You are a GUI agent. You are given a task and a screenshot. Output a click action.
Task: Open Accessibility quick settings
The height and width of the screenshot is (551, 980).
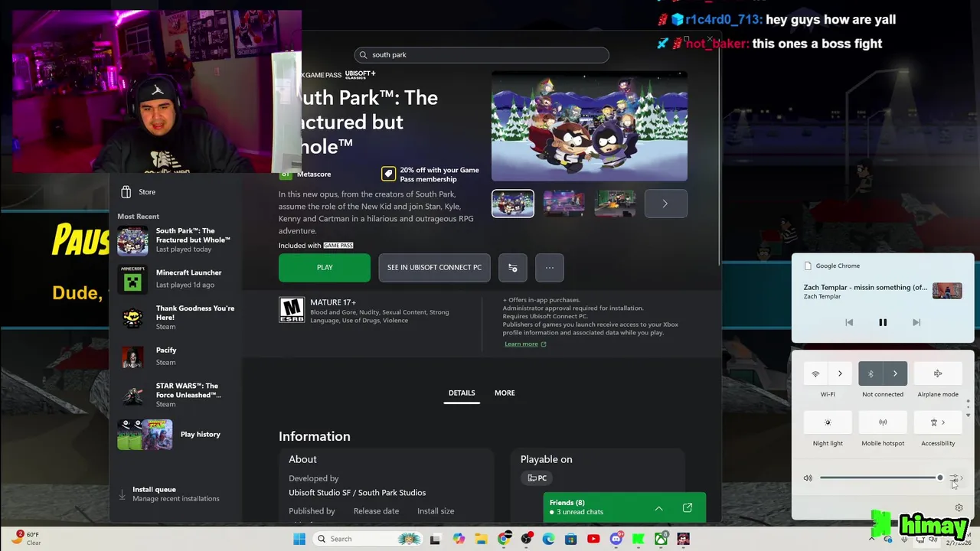(x=938, y=422)
